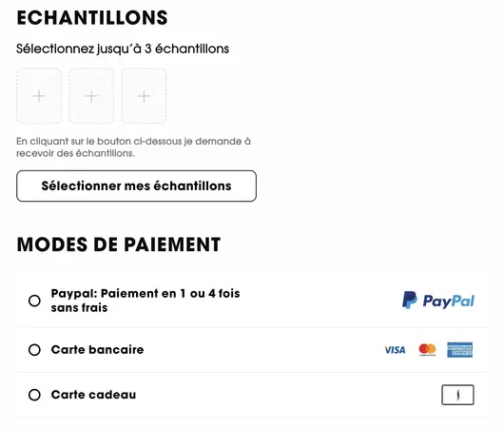Viewport: 504px width, 429px height.
Task: Click the PayPal wordmark text logo
Action: [x=449, y=302]
